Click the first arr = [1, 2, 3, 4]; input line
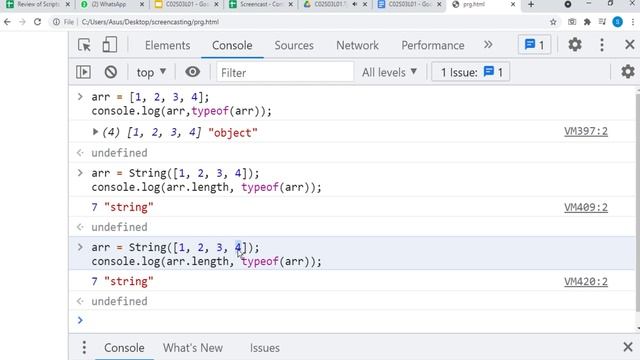 (x=150, y=97)
